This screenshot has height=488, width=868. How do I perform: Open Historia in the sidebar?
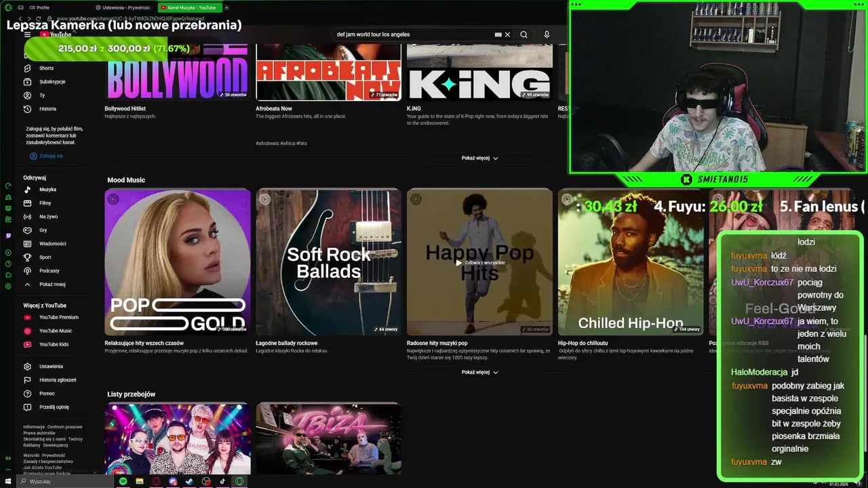(47, 108)
